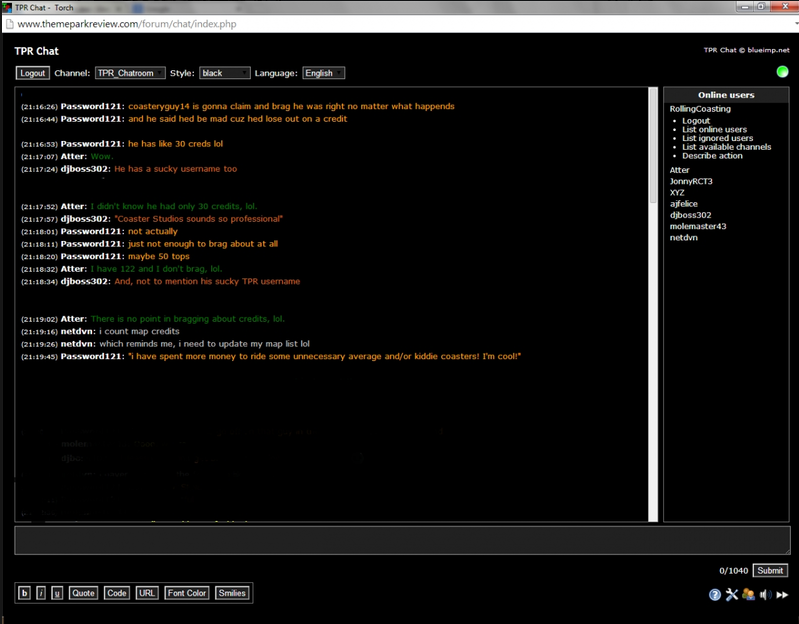Expand the Language dropdown showing English
Image resolution: width=799 pixels, height=624 pixels.
pos(324,73)
